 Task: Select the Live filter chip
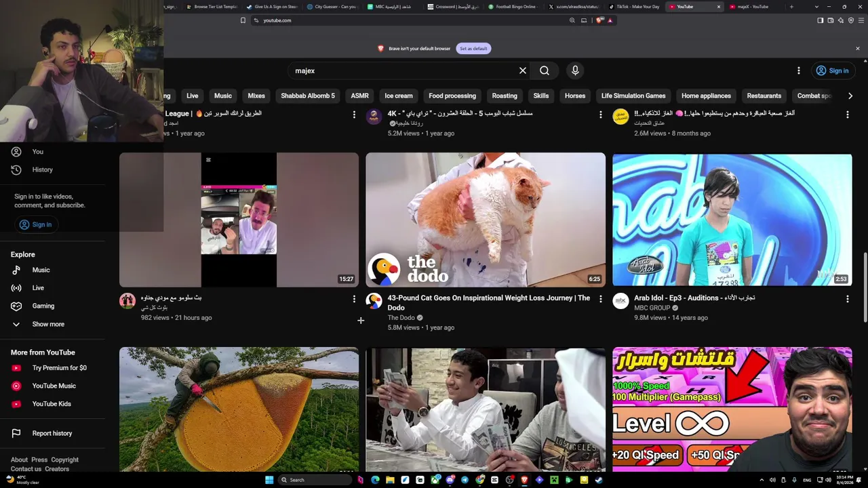[x=193, y=96]
